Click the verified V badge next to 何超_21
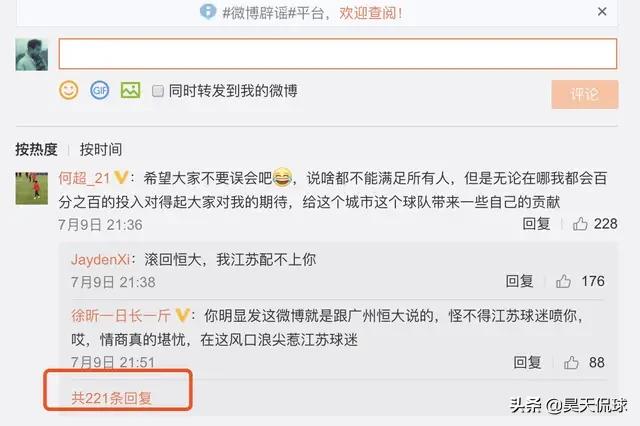The width and height of the screenshot is (640, 426). tap(121, 178)
